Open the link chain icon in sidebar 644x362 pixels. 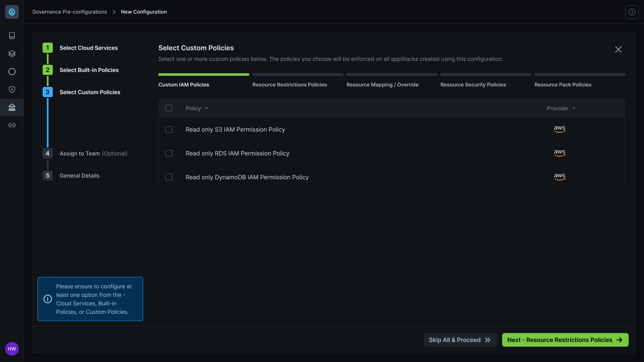tap(12, 125)
